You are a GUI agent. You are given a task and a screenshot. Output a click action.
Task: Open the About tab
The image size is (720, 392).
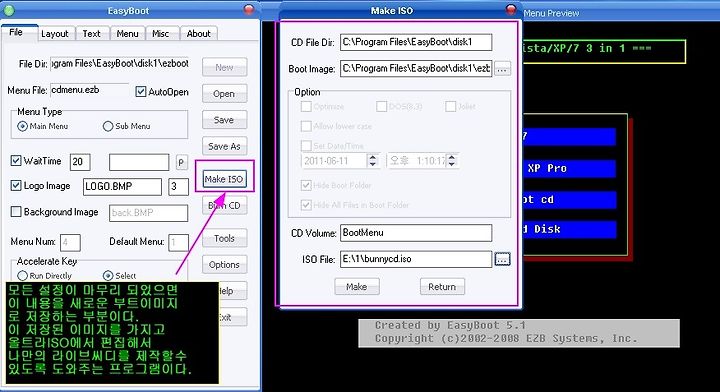pos(198,34)
